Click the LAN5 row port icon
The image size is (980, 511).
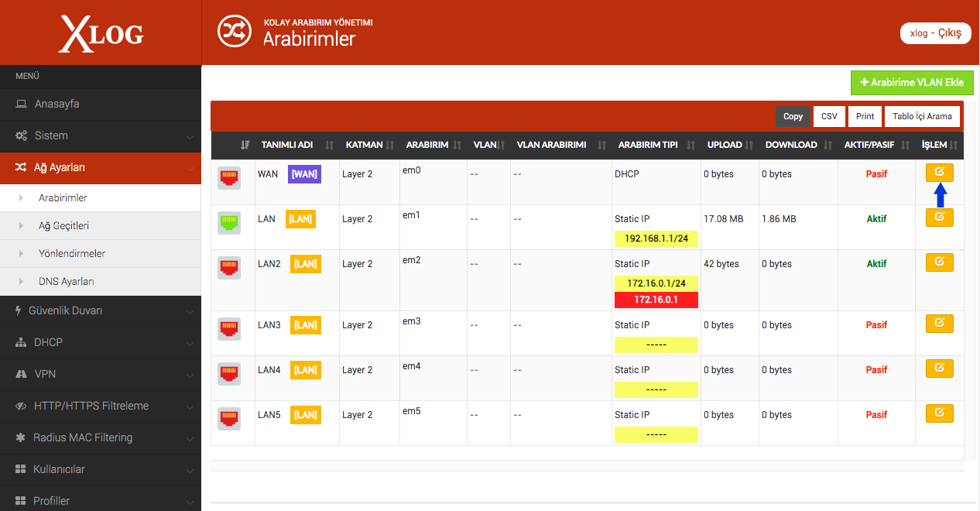[x=229, y=419]
